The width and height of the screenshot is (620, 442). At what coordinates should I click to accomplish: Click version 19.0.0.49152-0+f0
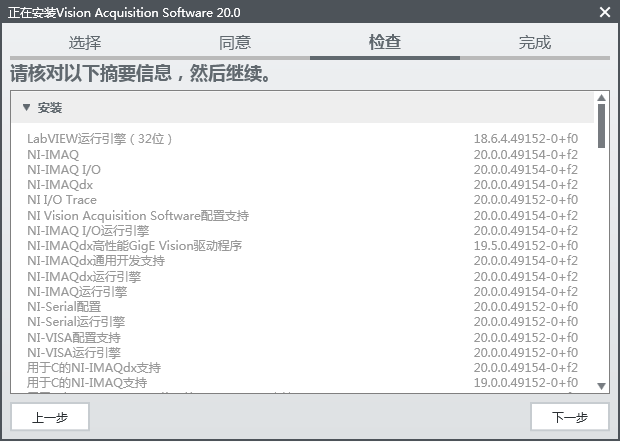(x=526, y=382)
